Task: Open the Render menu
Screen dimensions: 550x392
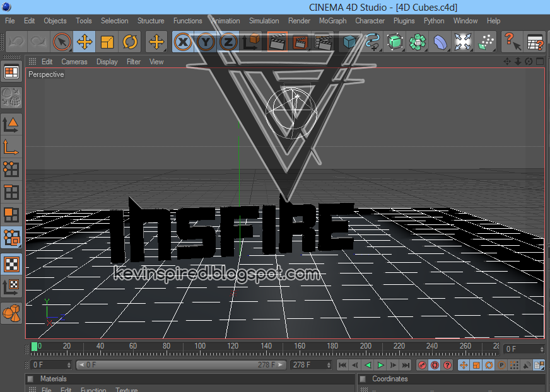Action: tap(299, 21)
